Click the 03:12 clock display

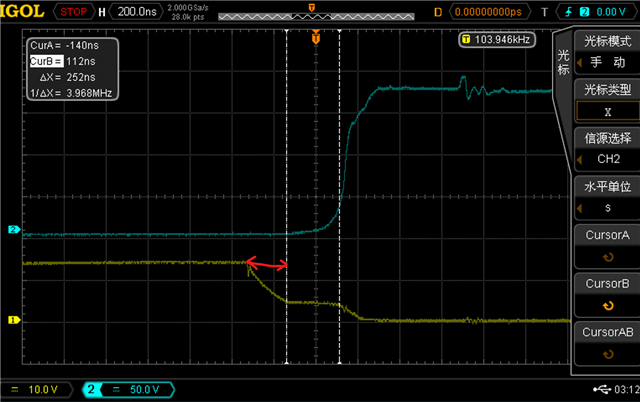[x=627, y=389]
